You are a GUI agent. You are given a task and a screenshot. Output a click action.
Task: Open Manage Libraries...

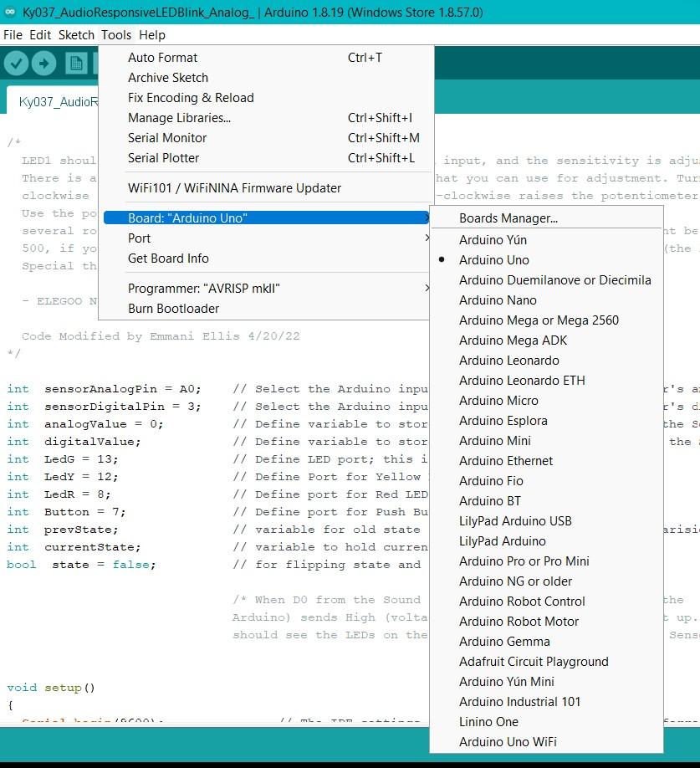point(266,118)
